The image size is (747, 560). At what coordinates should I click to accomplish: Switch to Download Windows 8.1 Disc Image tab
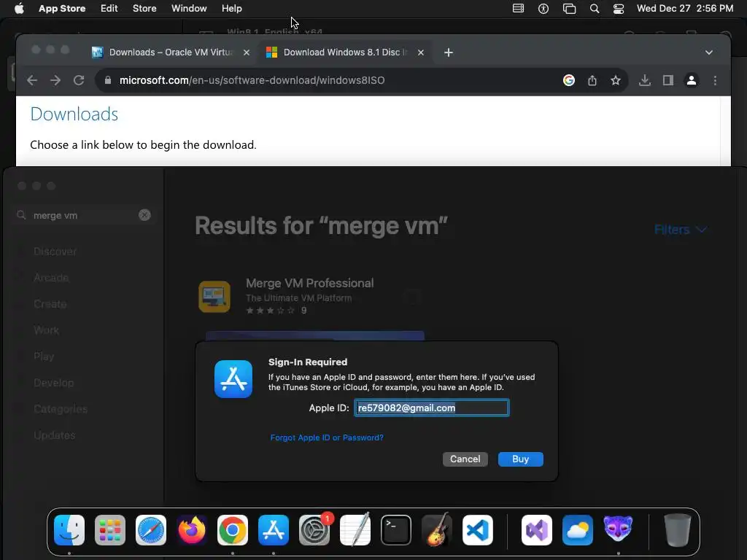345,52
